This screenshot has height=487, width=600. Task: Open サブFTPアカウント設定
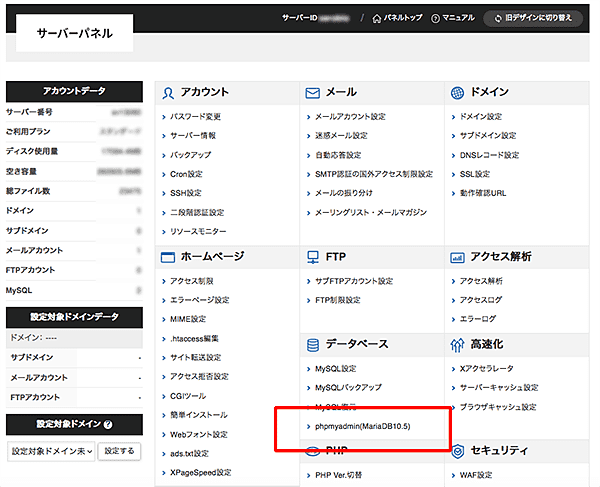click(x=354, y=281)
